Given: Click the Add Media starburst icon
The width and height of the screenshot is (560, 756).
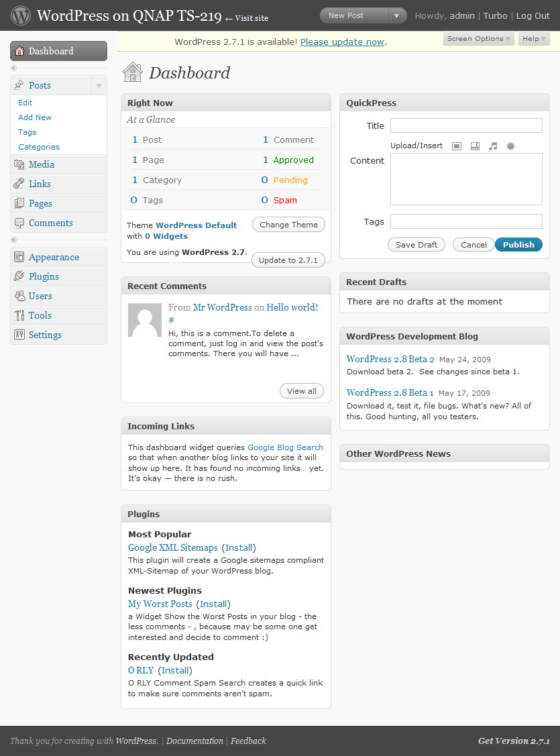Looking at the screenshot, I should click(510, 146).
